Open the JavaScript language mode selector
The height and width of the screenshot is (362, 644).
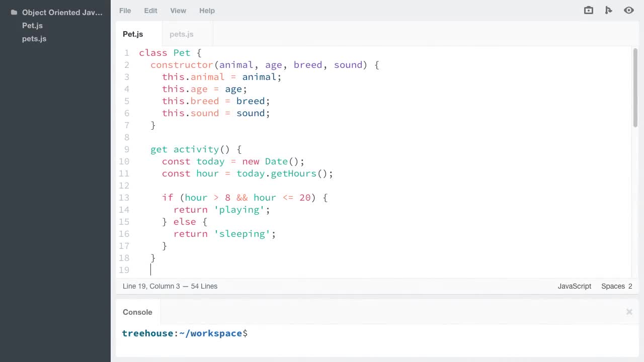574,286
